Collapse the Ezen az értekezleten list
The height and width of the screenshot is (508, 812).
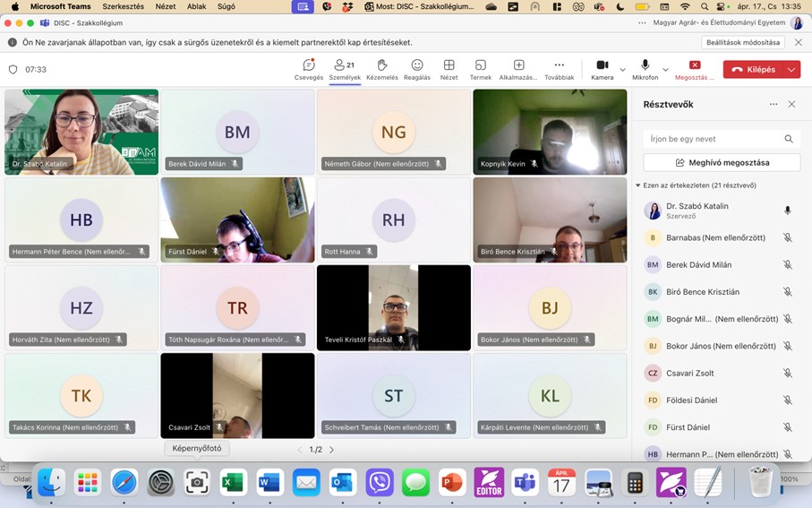coord(637,185)
